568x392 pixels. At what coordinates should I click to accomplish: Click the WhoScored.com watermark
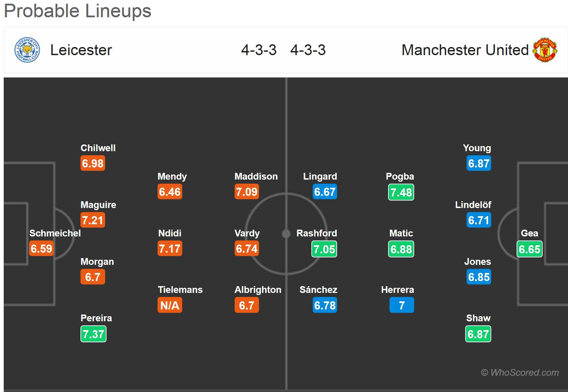[520, 372]
